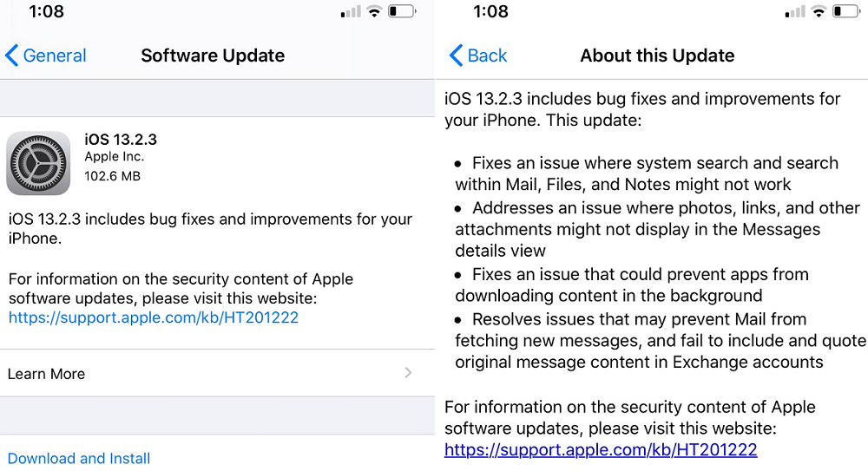Viewport: 868px width, 471px height.
Task: Tap the left screen Wi-Fi status icon
Action: pyautogui.click(x=374, y=11)
